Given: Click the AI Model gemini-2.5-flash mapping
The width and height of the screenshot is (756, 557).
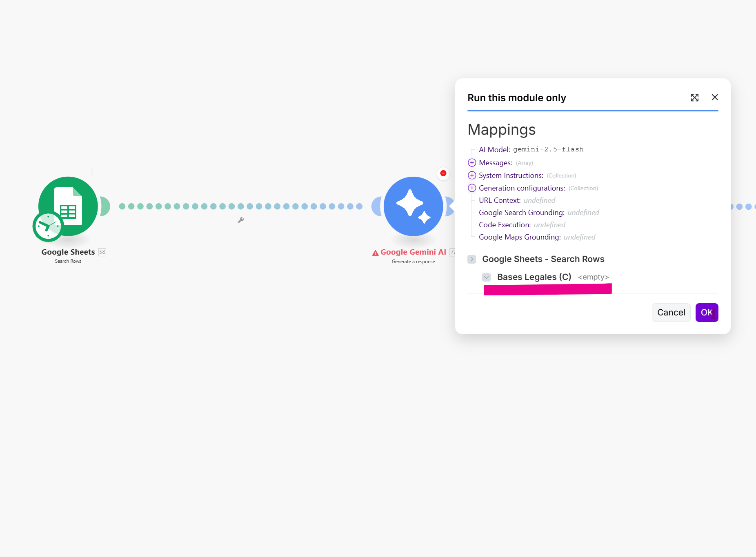Looking at the screenshot, I should [531, 149].
